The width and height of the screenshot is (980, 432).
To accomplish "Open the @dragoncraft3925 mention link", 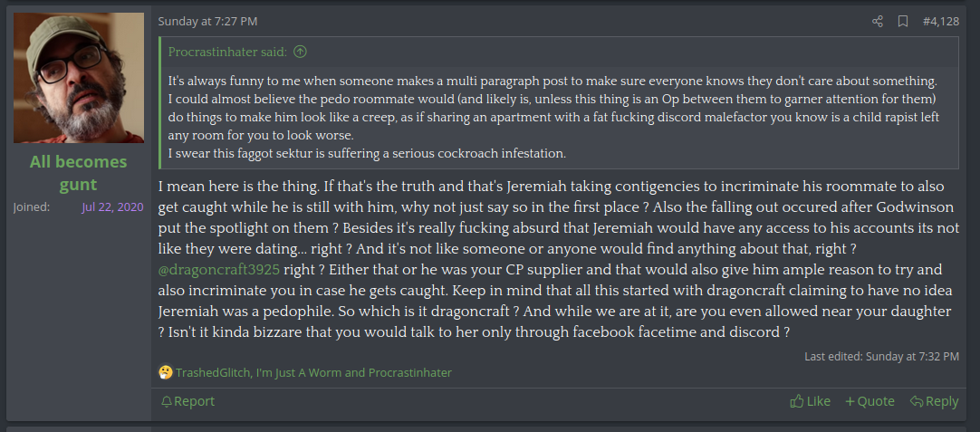I will [218, 270].
